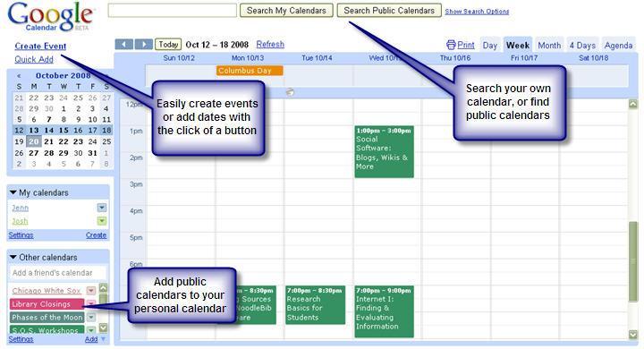Click the Sat 10/18 column header
Viewport: 644px width, 349px height.
click(x=594, y=58)
